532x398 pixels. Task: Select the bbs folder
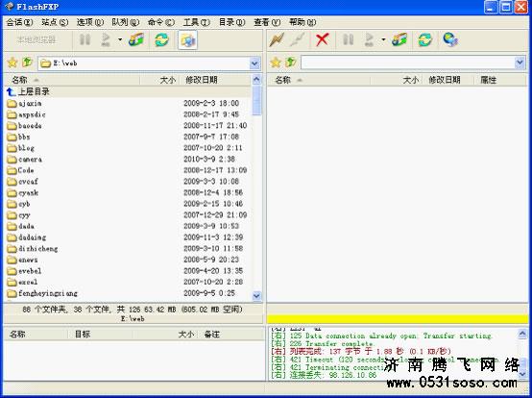(x=19, y=137)
